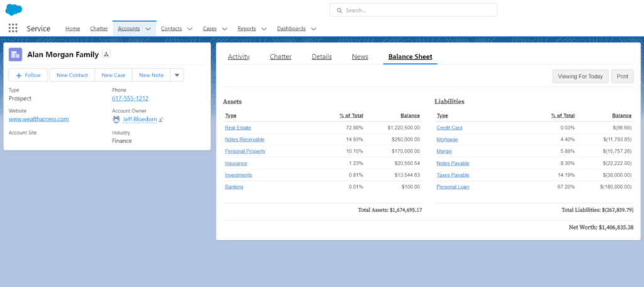644x287 pixels.
Task: Sort Liabilities by Balance column header
Action: tap(622, 116)
